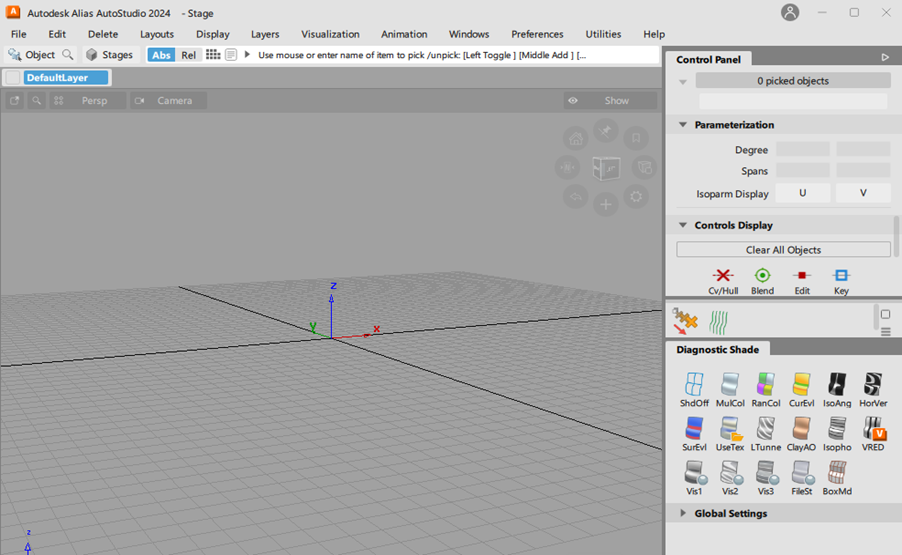Click the ViewCube in the viewport
This screenshot has width=902, height=555.
click(x=606, y=169)
